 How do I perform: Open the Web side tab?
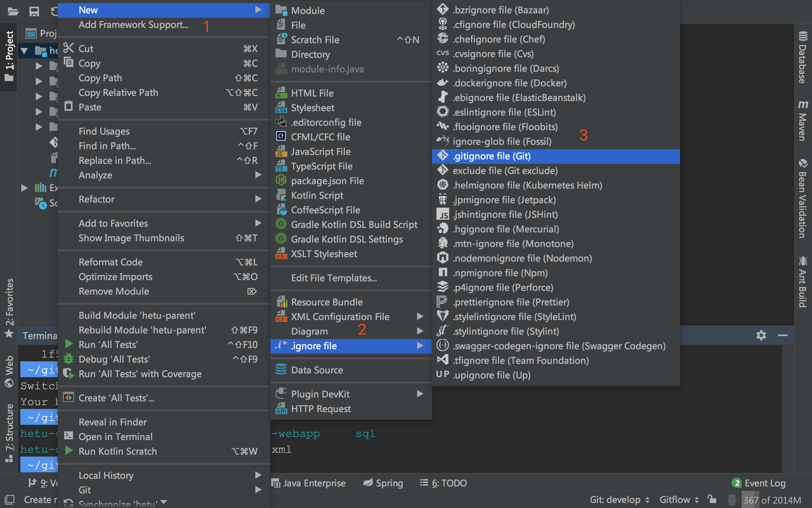(10, 371)
